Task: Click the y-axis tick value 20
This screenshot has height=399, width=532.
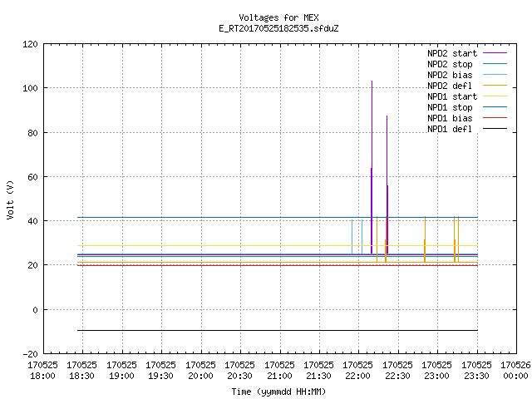Action: point(33,265)
